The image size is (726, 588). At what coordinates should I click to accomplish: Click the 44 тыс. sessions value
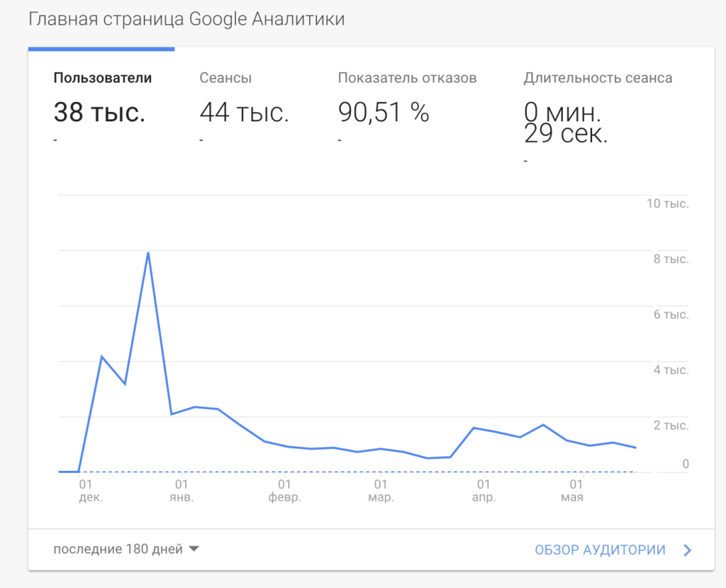[244, 112]
